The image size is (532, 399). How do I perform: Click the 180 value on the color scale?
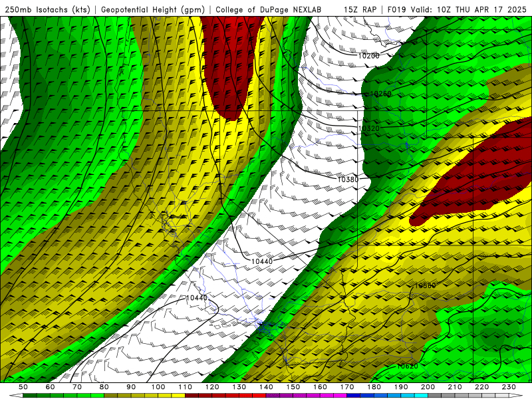(x=374, y=387)
